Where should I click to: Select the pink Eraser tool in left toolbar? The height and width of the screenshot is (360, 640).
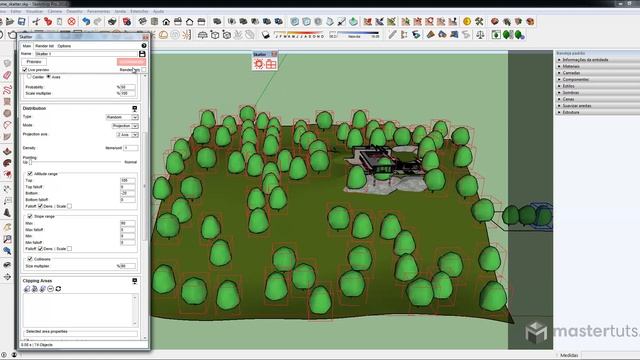coord(7,76)
